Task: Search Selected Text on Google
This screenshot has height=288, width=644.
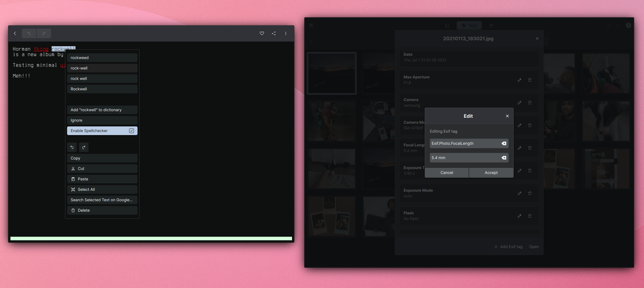Action: pyautogui.click(x=102, y=200)
